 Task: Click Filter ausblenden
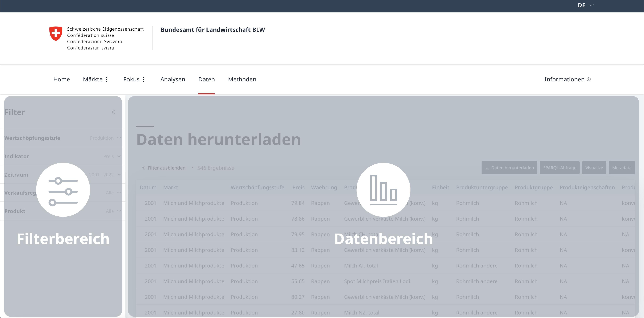point(164,168)
